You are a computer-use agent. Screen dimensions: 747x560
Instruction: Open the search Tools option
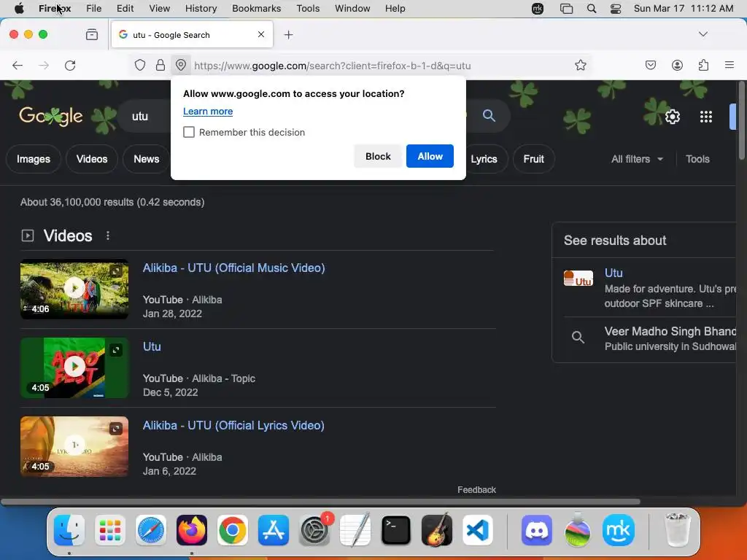697,159
